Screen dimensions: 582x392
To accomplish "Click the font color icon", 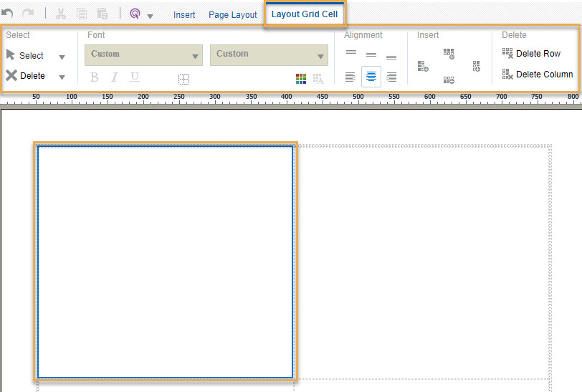I will pos(318,79).
